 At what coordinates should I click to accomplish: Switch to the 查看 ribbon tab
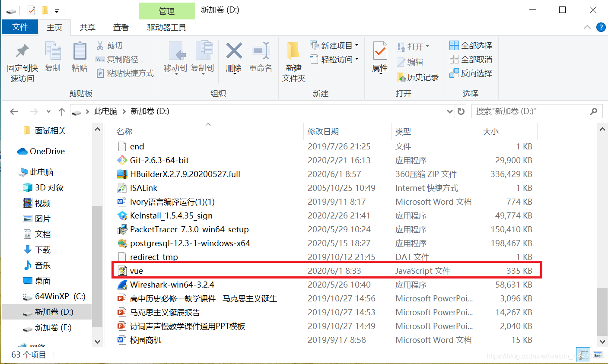(x=121, y=27)
